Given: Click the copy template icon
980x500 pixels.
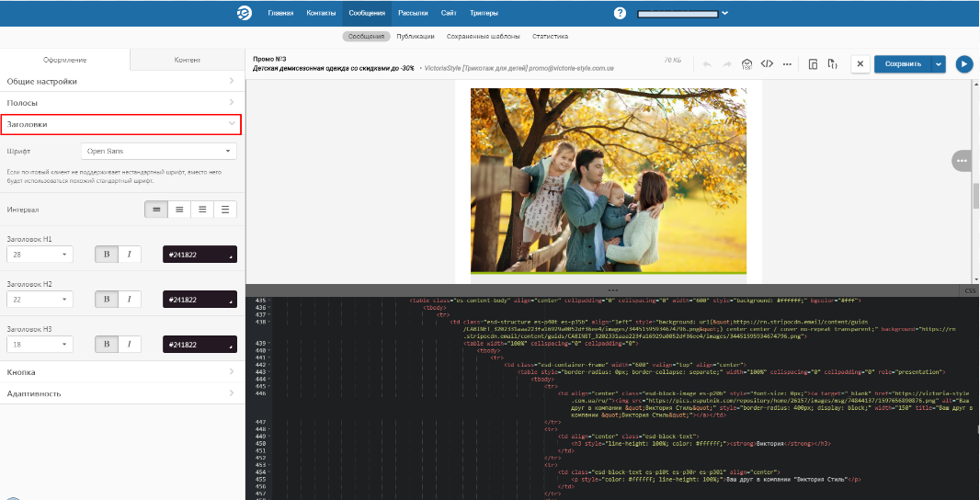Looking at the screenshot, I should [x=813, y=63].
